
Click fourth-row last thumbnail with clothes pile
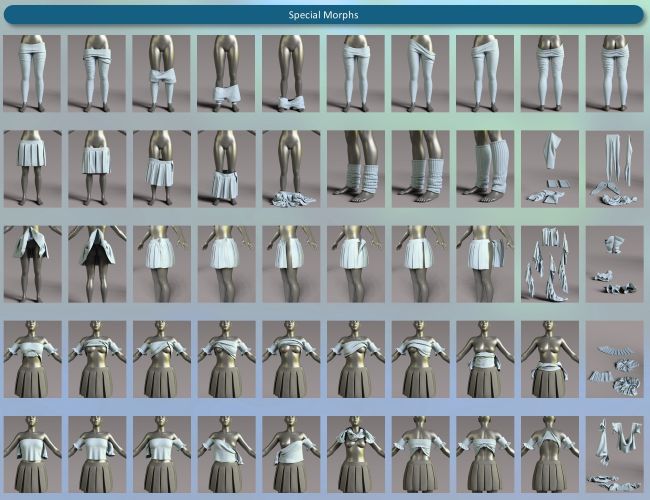(615, 358)
